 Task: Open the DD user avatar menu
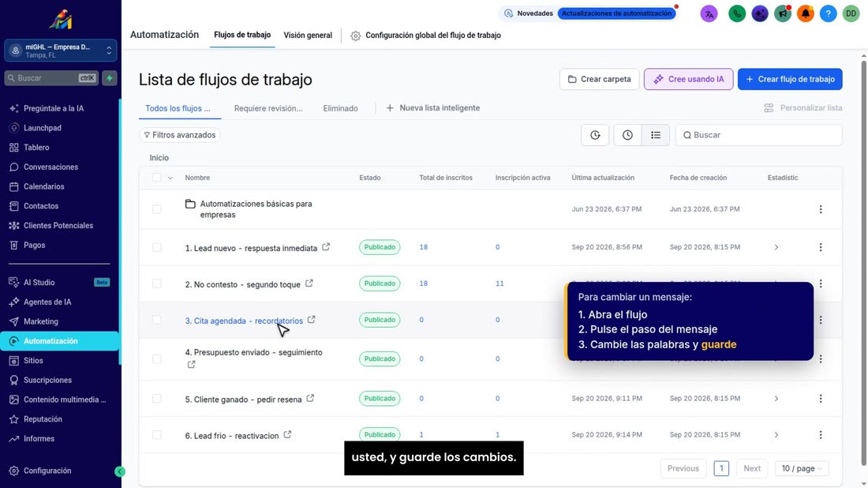[x=851, y=14]
